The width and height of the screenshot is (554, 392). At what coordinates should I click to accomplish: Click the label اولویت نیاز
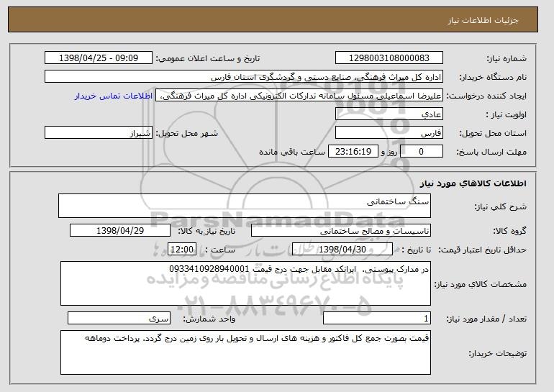[507, 114]
